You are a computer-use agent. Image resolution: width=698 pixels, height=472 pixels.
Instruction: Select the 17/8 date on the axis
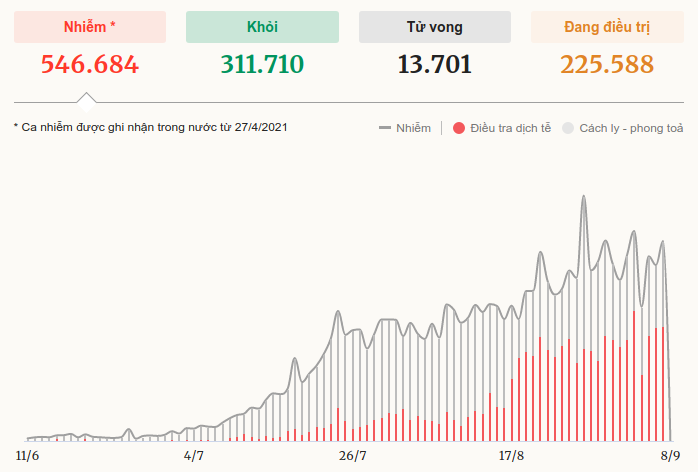(511, 456)
